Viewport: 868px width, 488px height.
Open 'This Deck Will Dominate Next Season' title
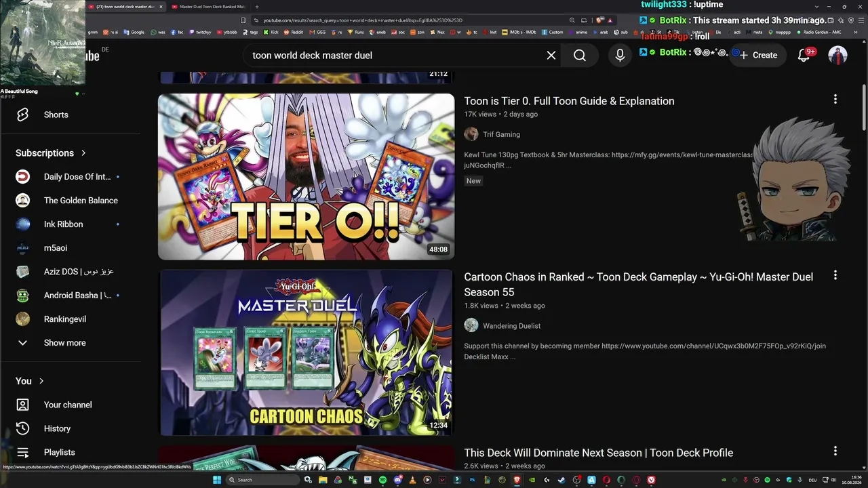click(598, 453)
